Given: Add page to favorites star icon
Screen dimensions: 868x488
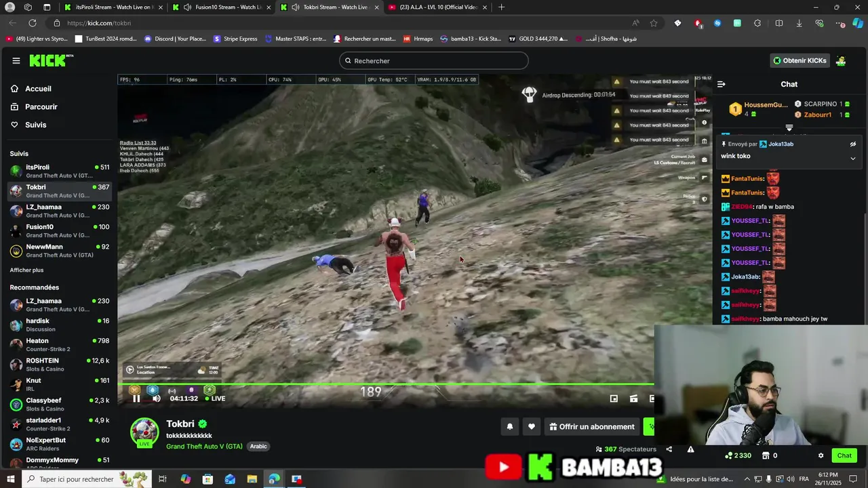Looking at the screenshot, I should click(x=654, y=23).
